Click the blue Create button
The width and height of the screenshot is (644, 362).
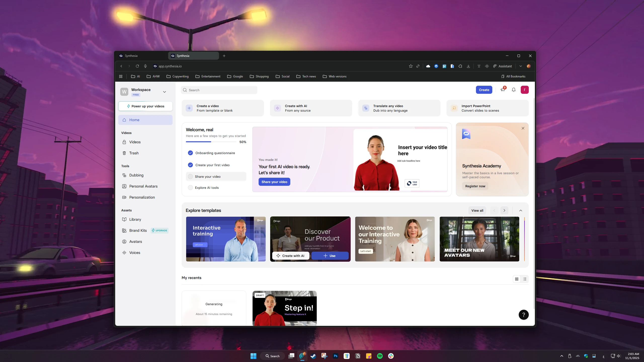point(484,90)
